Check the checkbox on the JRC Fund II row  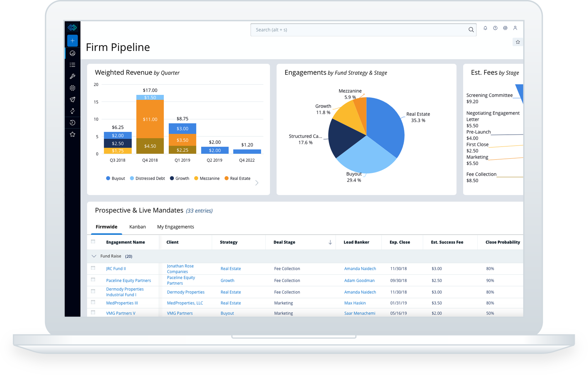[93, 268]
